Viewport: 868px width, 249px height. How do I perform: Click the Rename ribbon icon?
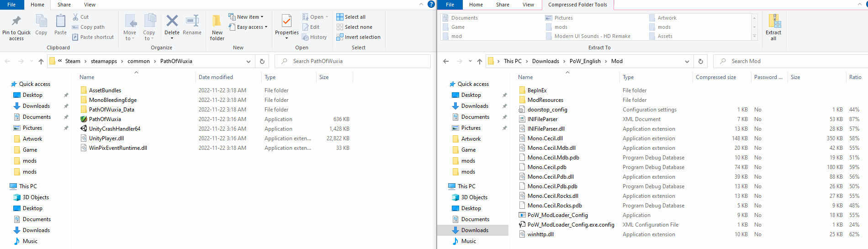192,21
